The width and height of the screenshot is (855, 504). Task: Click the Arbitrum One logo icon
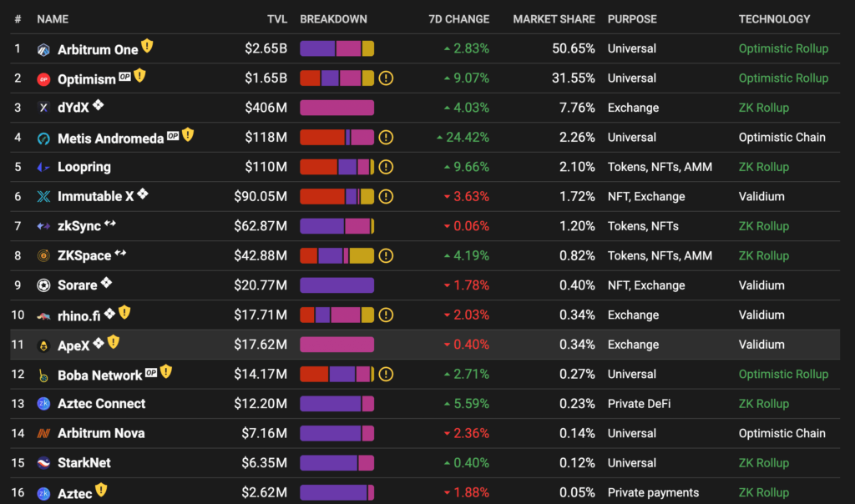(43, 50)
